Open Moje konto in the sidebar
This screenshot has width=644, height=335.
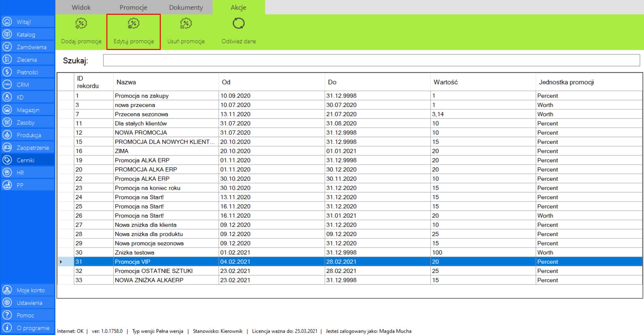(x=31, y=290)
